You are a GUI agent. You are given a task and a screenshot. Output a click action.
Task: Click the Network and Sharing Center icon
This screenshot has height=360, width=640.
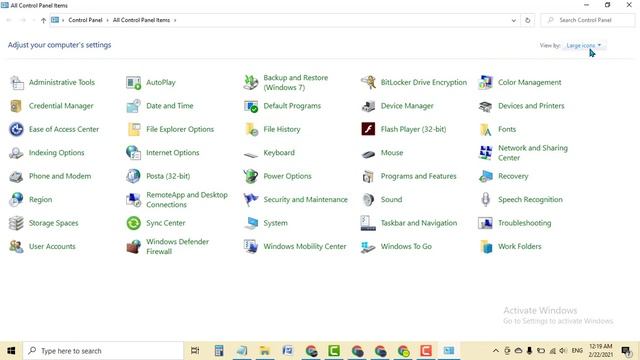(x=485, y=153)
